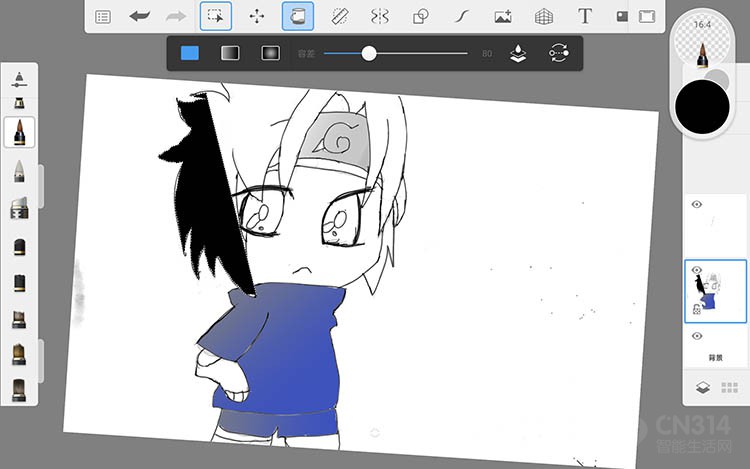Viewport: 750px width, 469px height.
Task: Choose linear gradient fill mode
Action: click(230, 53)
